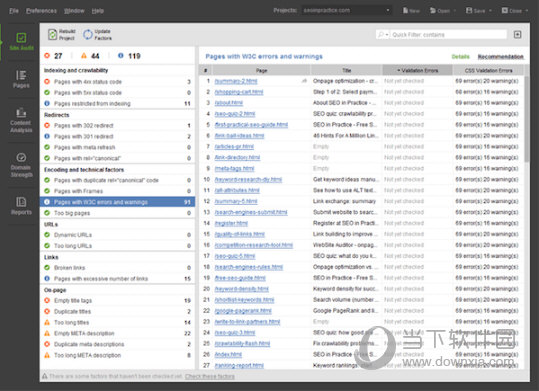Open the /google-pagerank.html page link
The height and width of the screenshot is (391, 539).
coord(243,311)
